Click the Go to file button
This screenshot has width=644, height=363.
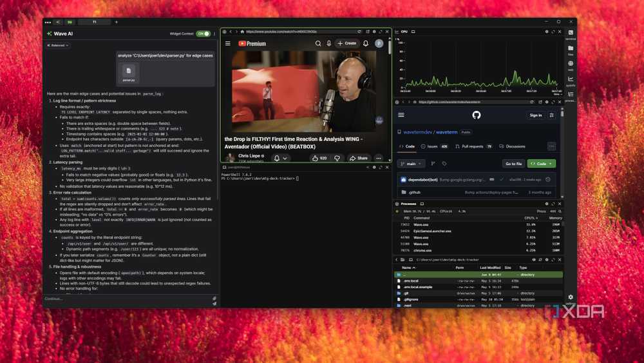513,164
